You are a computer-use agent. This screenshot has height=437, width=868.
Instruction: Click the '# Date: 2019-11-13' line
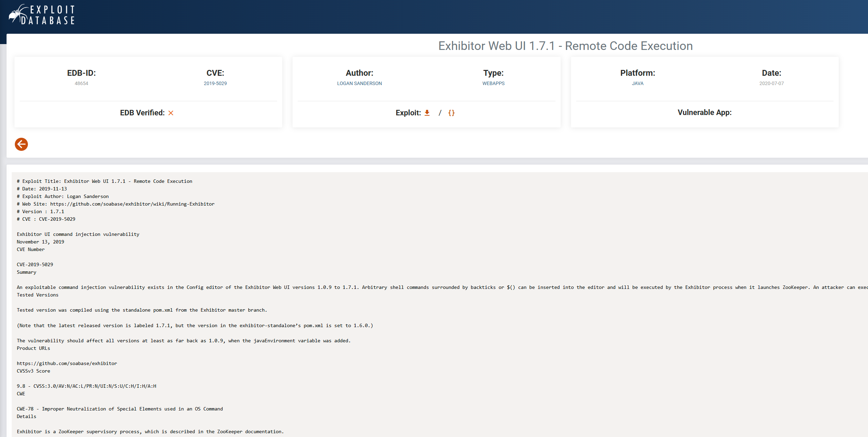42,189
